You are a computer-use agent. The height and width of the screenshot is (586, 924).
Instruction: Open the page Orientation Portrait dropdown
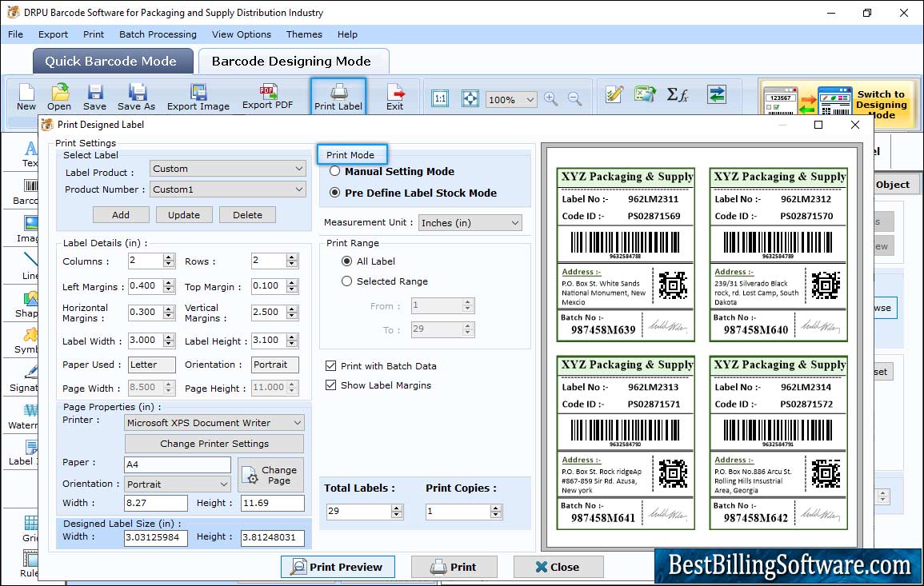[178, 484]
